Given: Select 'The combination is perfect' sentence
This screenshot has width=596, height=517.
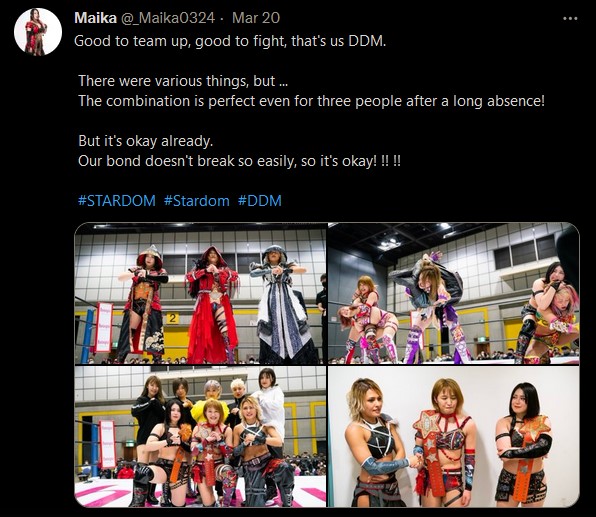Looking at the screenshot, I should click(x=311, y=101).
